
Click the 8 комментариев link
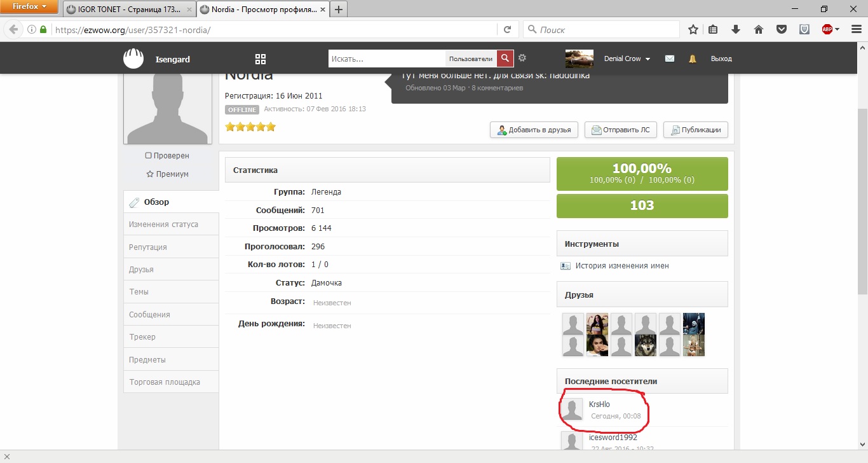[x=498, y=88]
